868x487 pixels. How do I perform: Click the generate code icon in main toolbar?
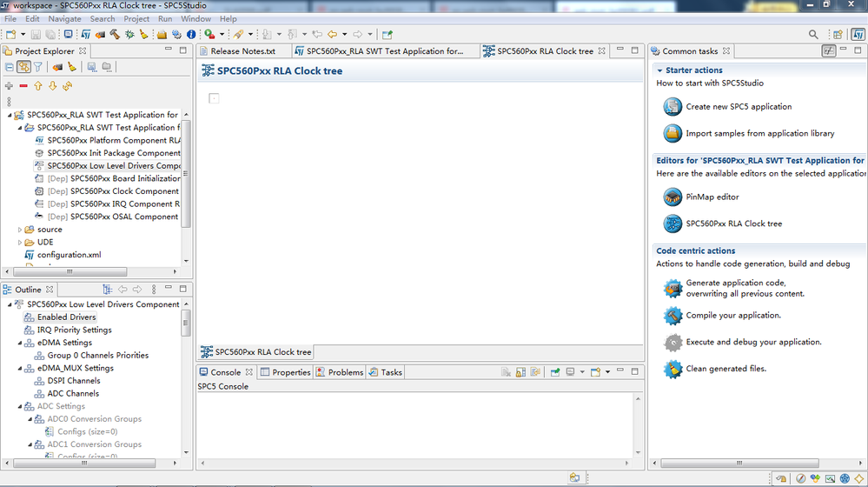point(100,34)
